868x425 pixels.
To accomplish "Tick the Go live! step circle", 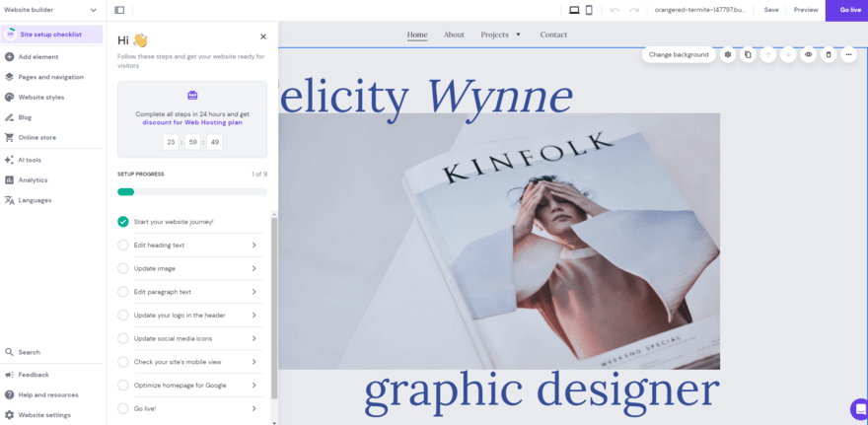I will point(123,408).
